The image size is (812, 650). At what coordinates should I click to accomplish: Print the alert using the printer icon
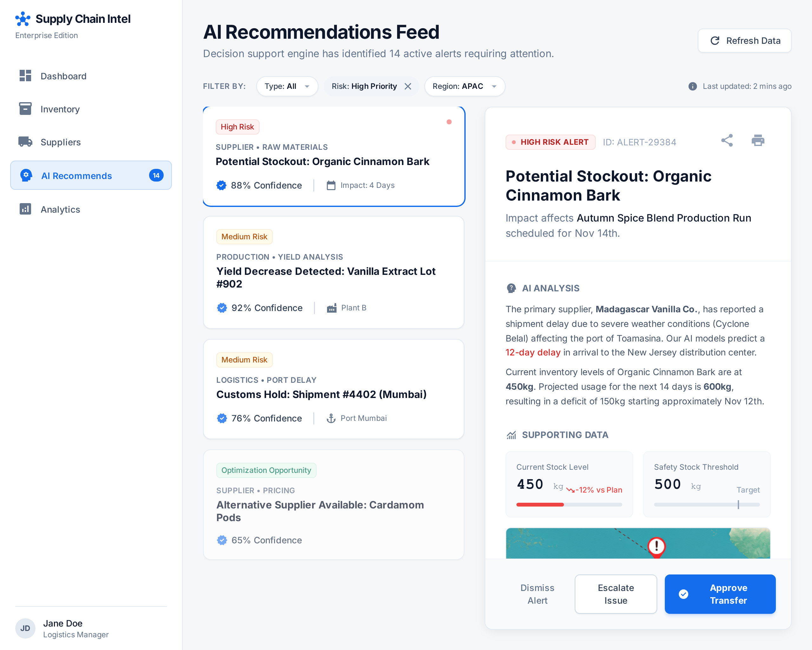tap(758, 141)
